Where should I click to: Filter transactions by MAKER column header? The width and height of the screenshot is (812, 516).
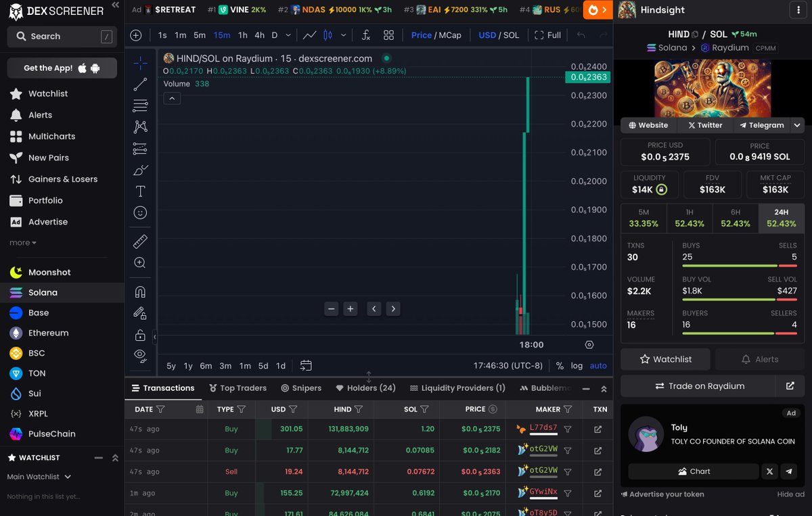(x=568, y=409)
